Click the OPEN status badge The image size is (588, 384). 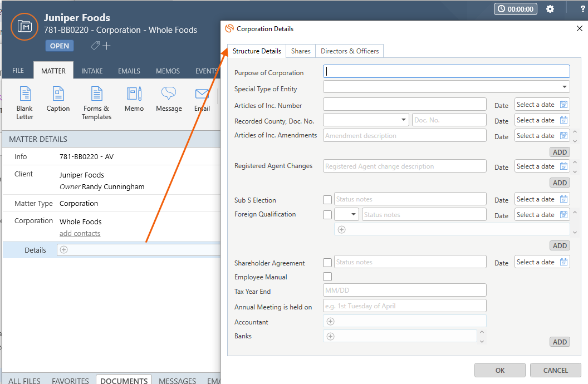click(x=60, y=46)
